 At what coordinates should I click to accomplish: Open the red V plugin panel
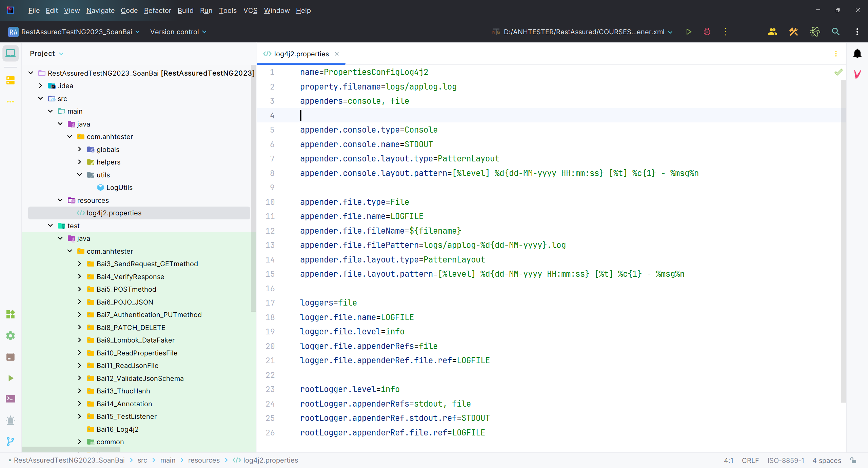(x=857, y=74)
